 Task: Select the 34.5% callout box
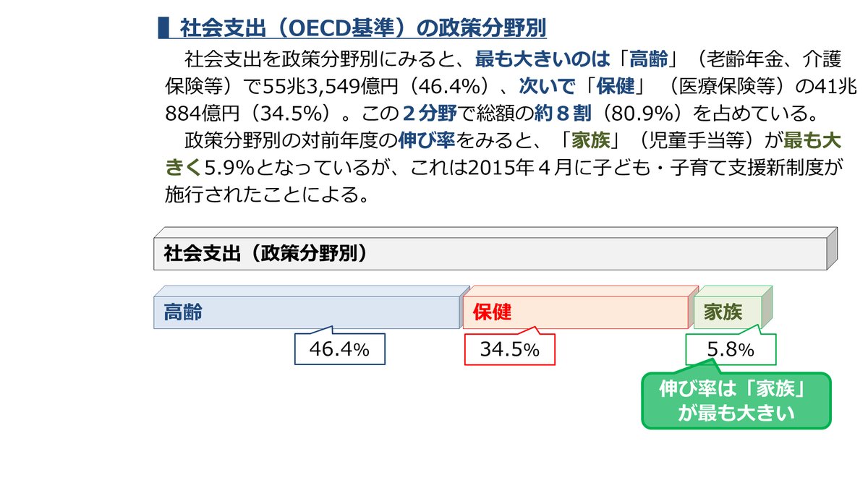tap(509, 350)
